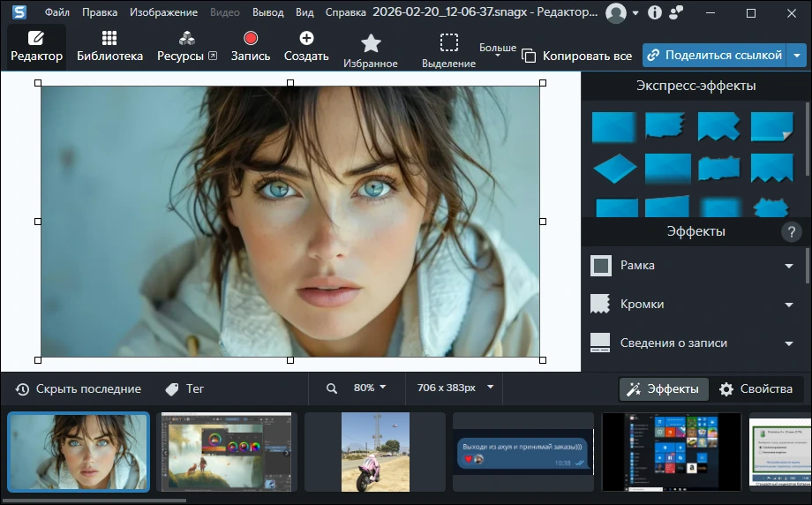Click Поделиться ссылкой button

click(x=715, y=55)
